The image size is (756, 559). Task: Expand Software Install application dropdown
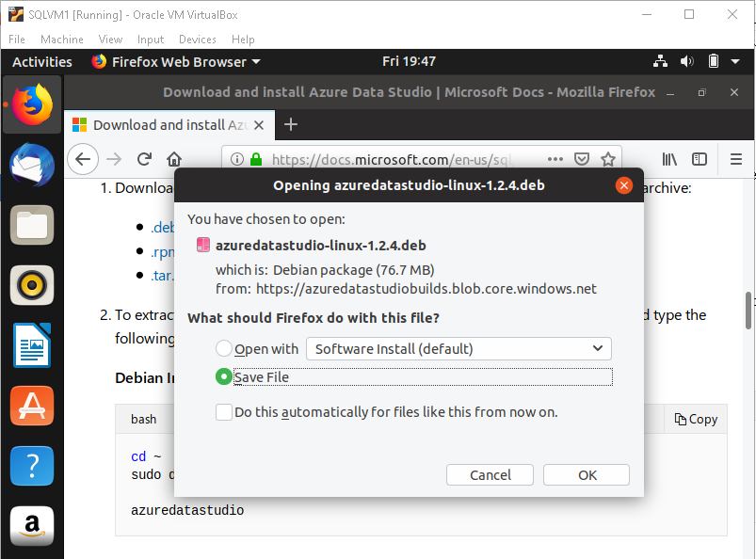(458, 348)
